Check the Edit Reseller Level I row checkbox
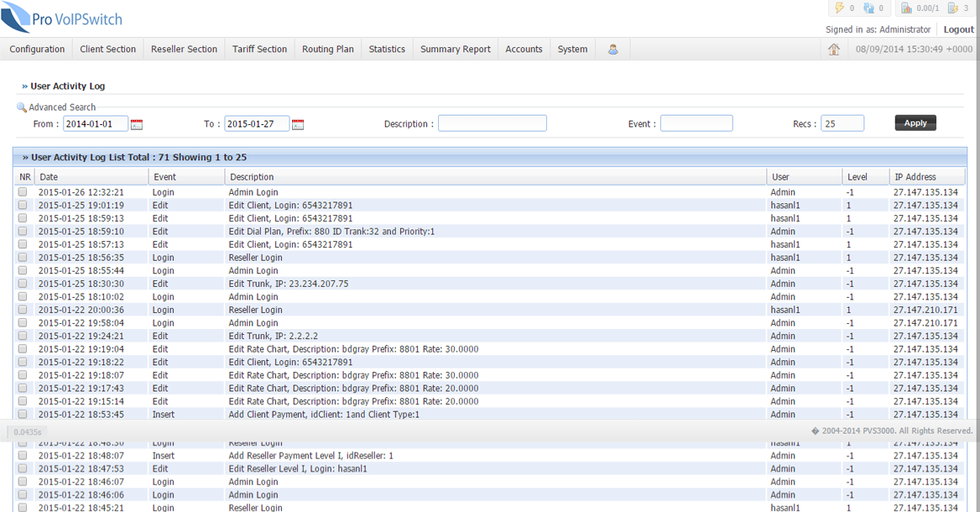Image resolution: width=980 pixels, height=512 pixels. pyautogui.click(x=23, y=469)
